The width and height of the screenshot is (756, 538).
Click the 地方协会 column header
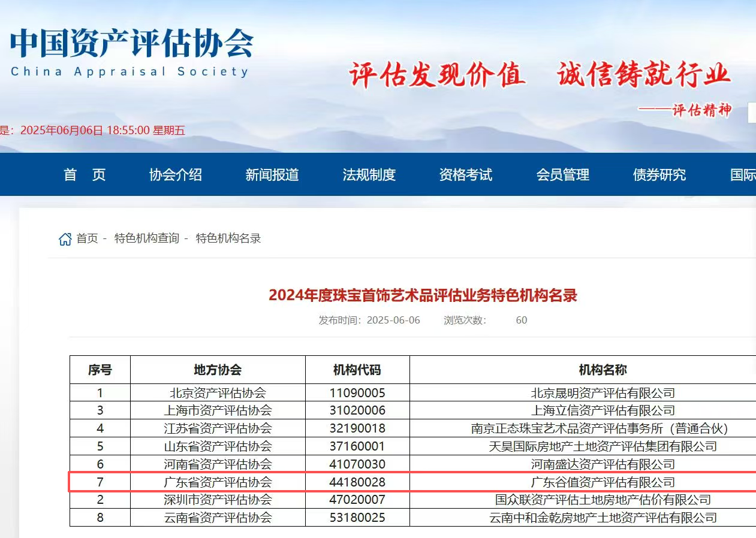[x=218, y=370]
